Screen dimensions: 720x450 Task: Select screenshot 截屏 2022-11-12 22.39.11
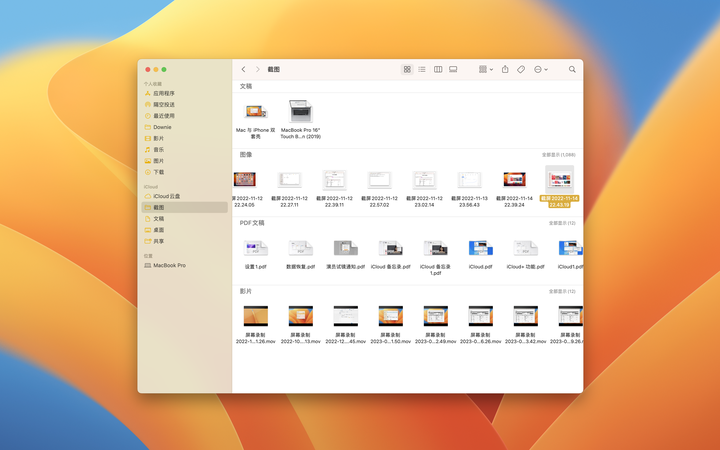click(x=334, y=187)
